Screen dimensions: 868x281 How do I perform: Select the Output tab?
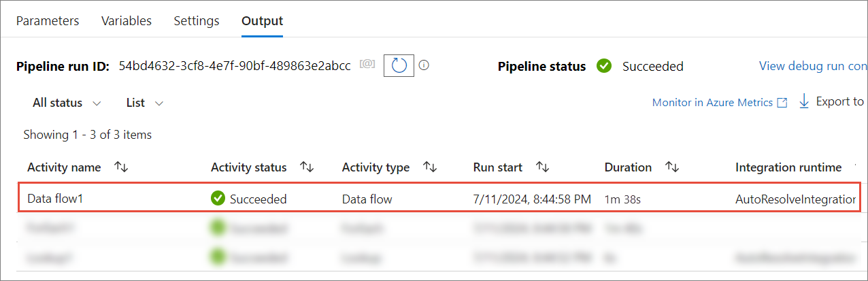(262, 20)
